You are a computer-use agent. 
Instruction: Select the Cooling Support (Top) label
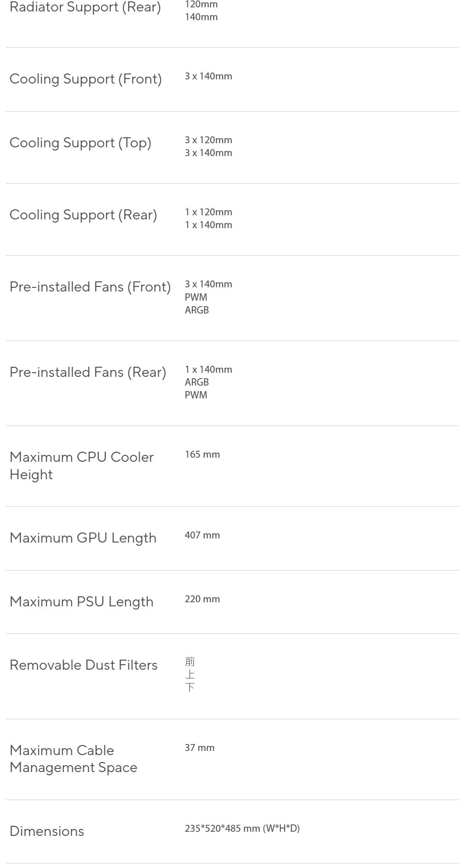pos(80,143)
